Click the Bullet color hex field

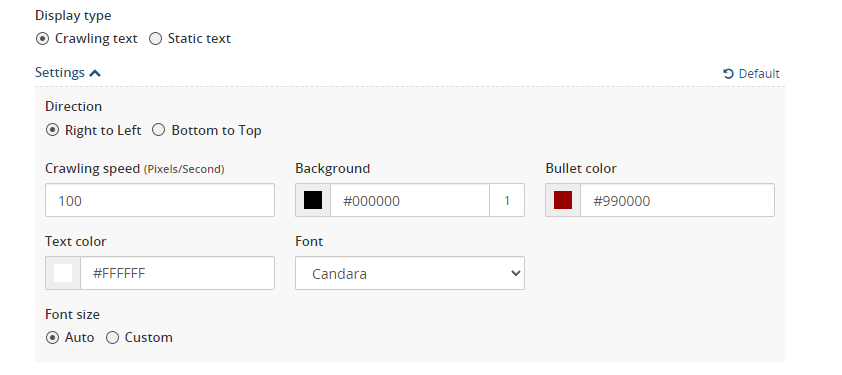tap(677, 200)
